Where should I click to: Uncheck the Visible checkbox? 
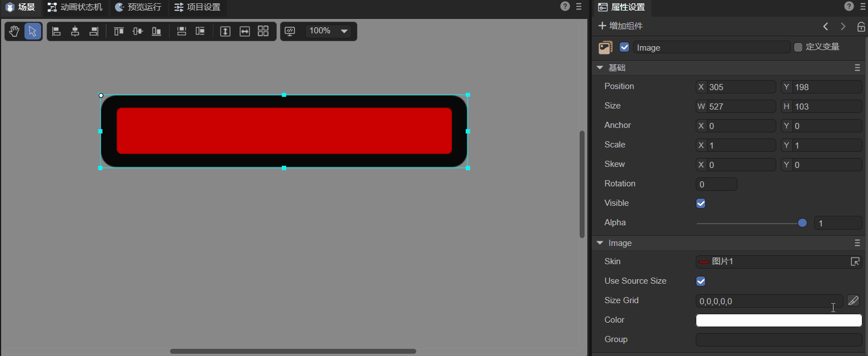coord(701,204)
